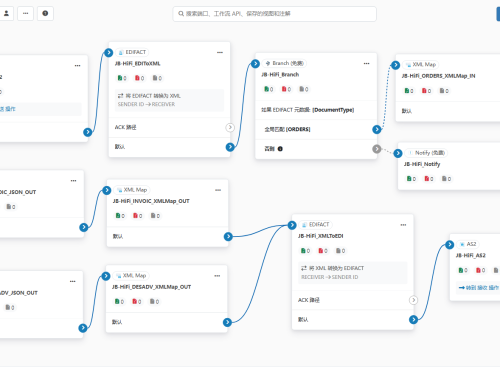Open the top toolbar ellipsis menu
Viewport: 500px width, 383px height.
pyautogui.click(x=26, y=14)
